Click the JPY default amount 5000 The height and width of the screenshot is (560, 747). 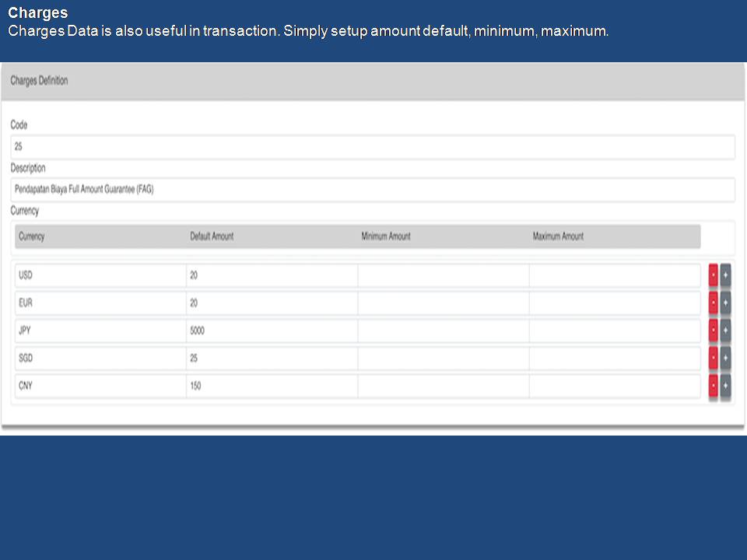coord(272,331)
